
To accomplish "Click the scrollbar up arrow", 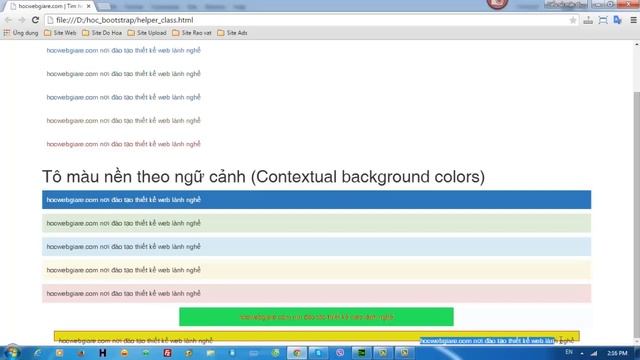I will click(x=637, y=43).
